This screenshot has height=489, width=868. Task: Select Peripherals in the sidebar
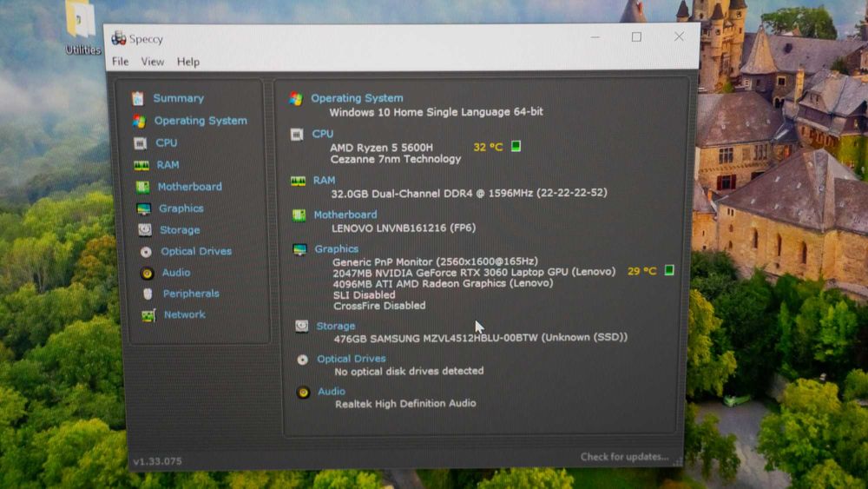click(x=191, y=294)
